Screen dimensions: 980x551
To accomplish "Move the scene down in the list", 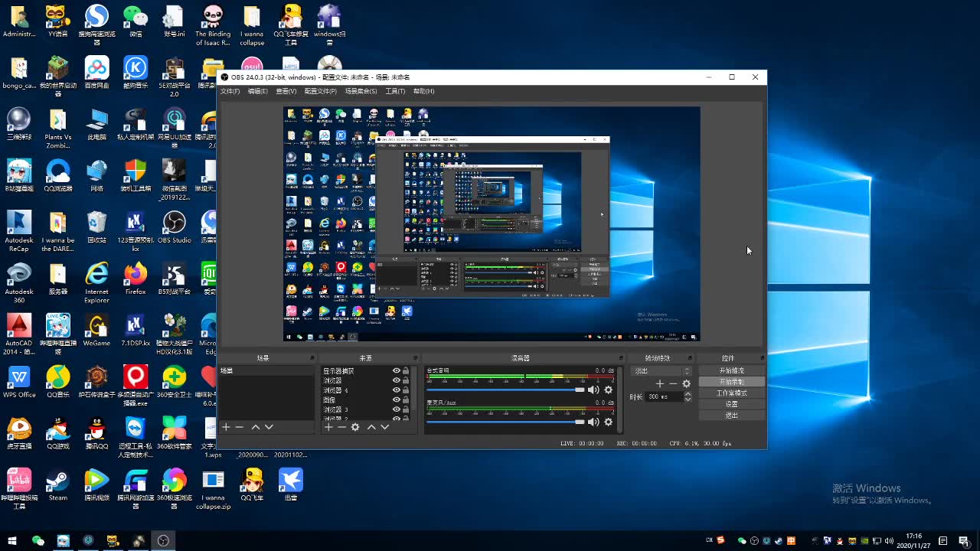I will click(x=269, y=427).
